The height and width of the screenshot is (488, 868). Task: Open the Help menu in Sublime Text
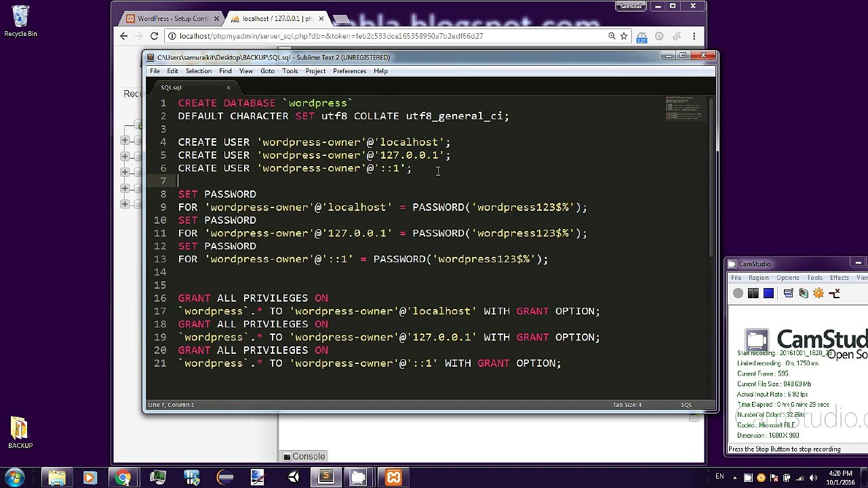[x=380, y=71]
